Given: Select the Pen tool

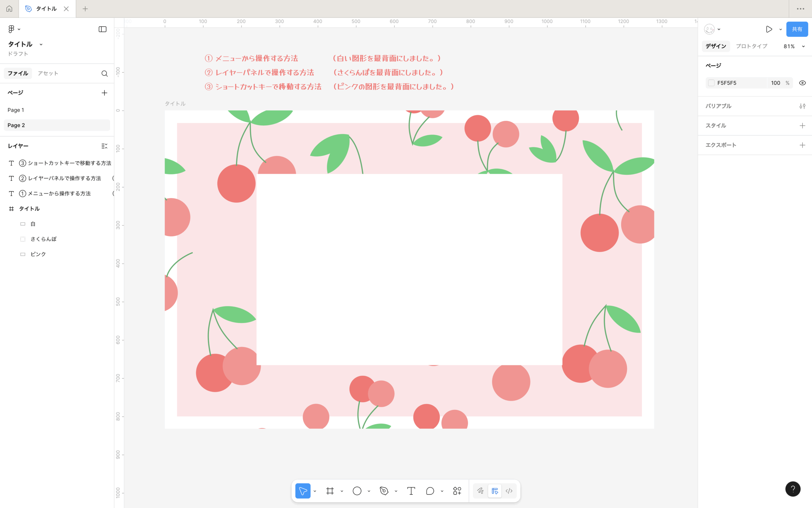Looking at the screenshot, I should (384, 491).
